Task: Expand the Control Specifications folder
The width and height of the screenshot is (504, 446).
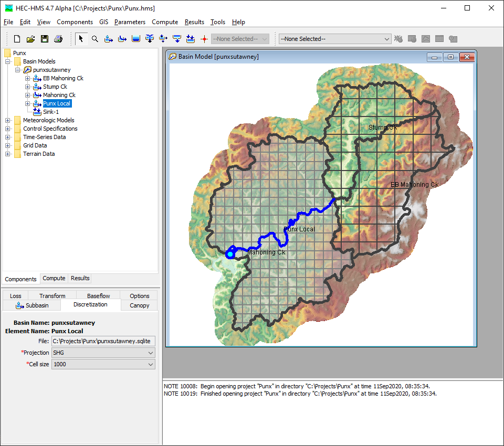Action: click(8, 129)
